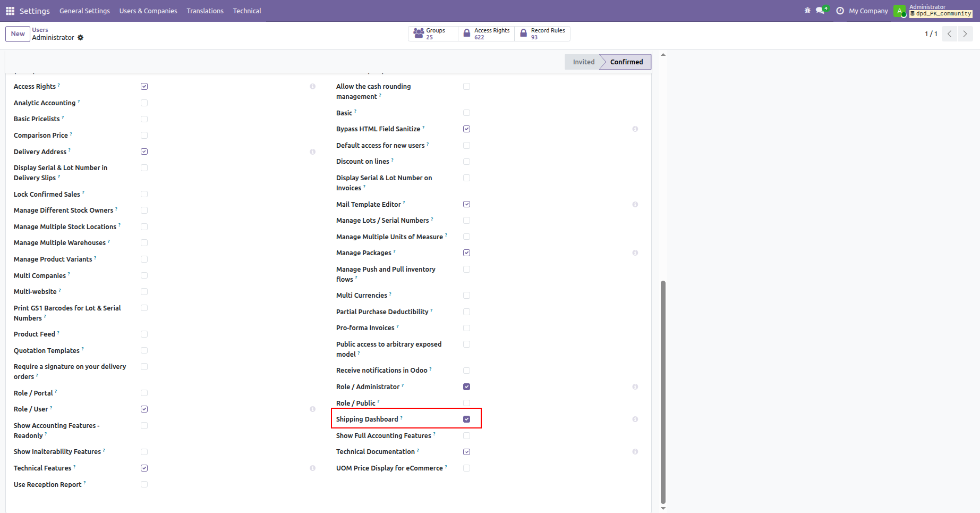Enable the Manage Multiple Warehouses checkbox
The height and width of the screenshot is (513, 980).
pos(144,243)
